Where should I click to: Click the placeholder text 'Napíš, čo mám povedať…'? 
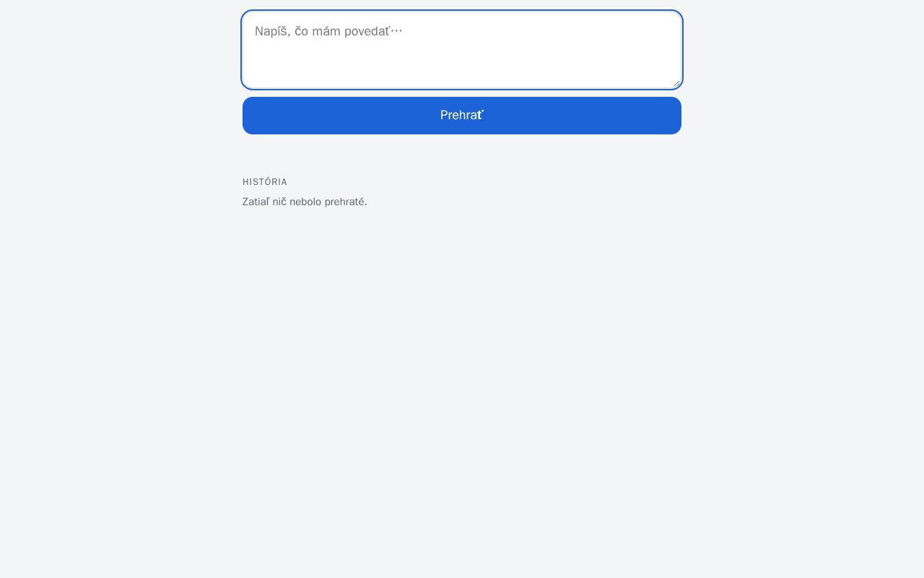click(328, 31)
